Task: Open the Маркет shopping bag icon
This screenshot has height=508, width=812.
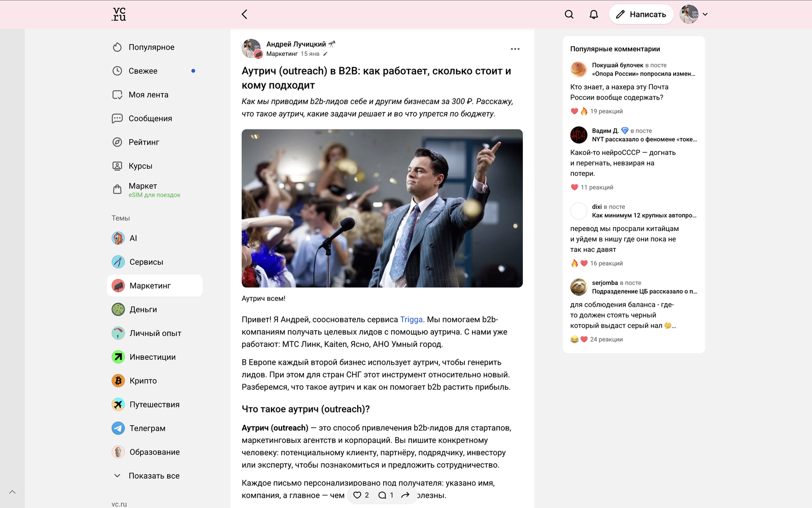Action: pos(117,189)
